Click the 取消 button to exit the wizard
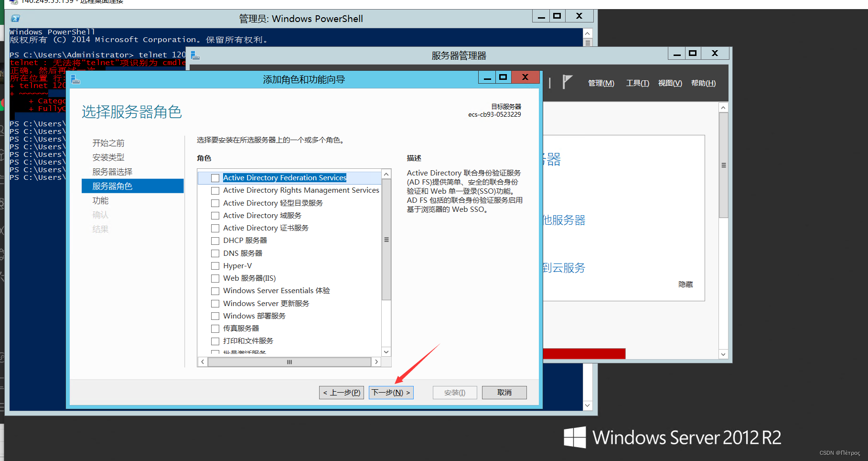This screenshot has width=868, height=461. pos(504,392)
